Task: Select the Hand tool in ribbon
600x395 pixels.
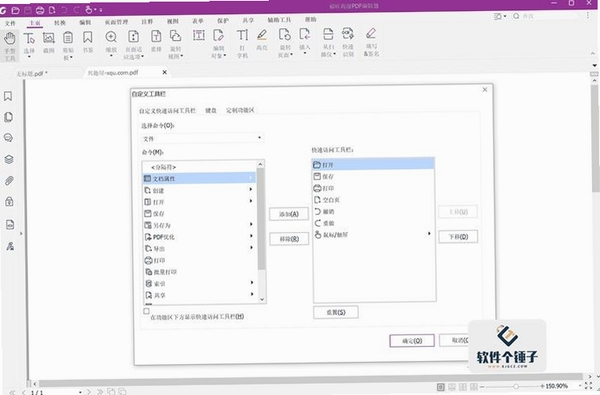Action: [10, 46]
